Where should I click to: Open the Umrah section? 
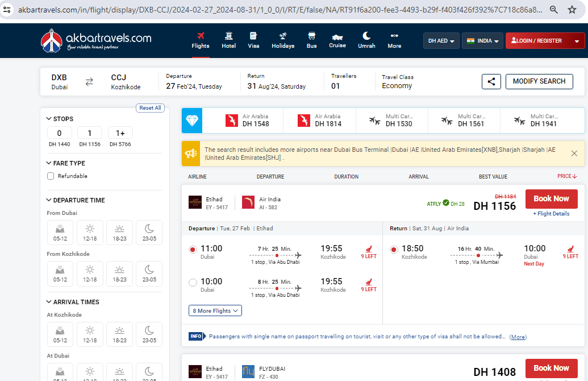[367, 40]
